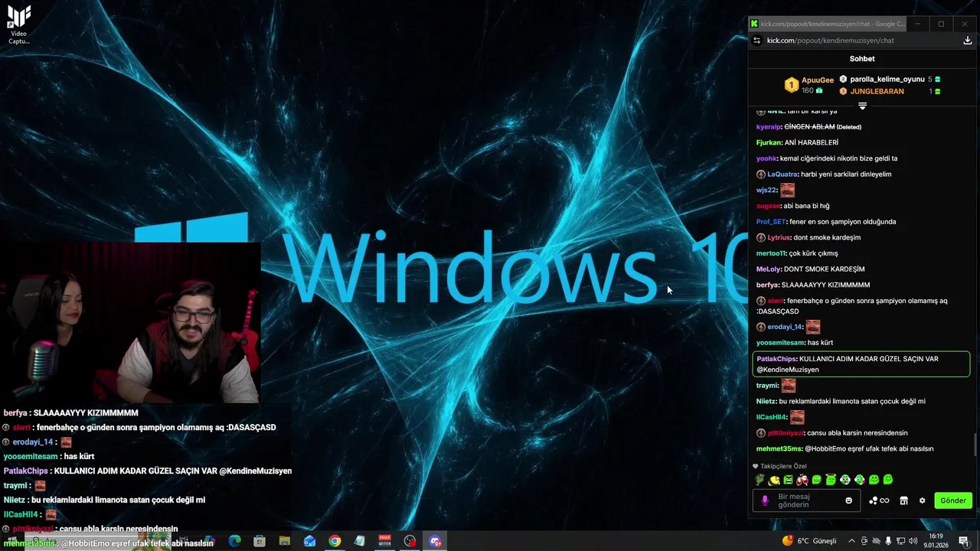Click username yoohk in chat
The image size is (980, 551).
[766, 158]
